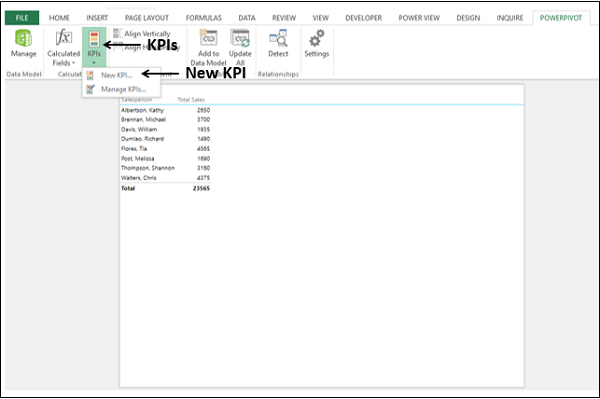This screenshot has width=600, height=399.
Task: Switch to the PAGE LAYOUT tab
Action: click(x=147, y=18)
